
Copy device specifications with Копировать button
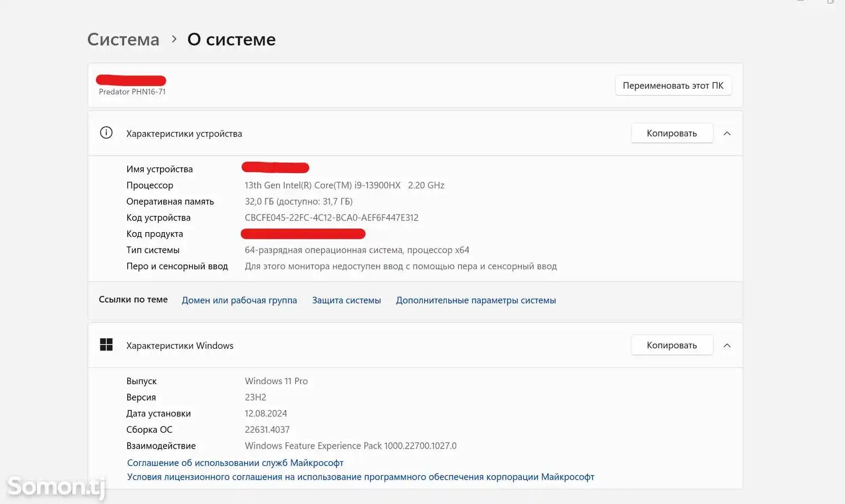(672, 134)
